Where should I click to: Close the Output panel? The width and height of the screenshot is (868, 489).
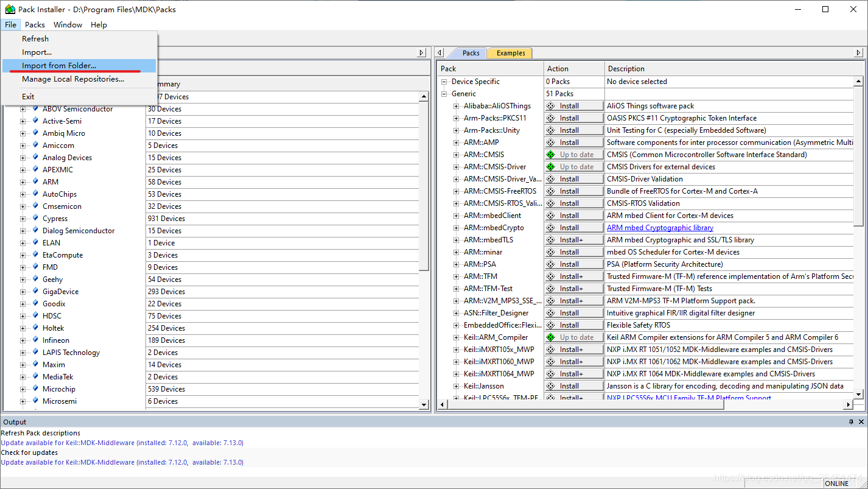[x=861, y=422]
